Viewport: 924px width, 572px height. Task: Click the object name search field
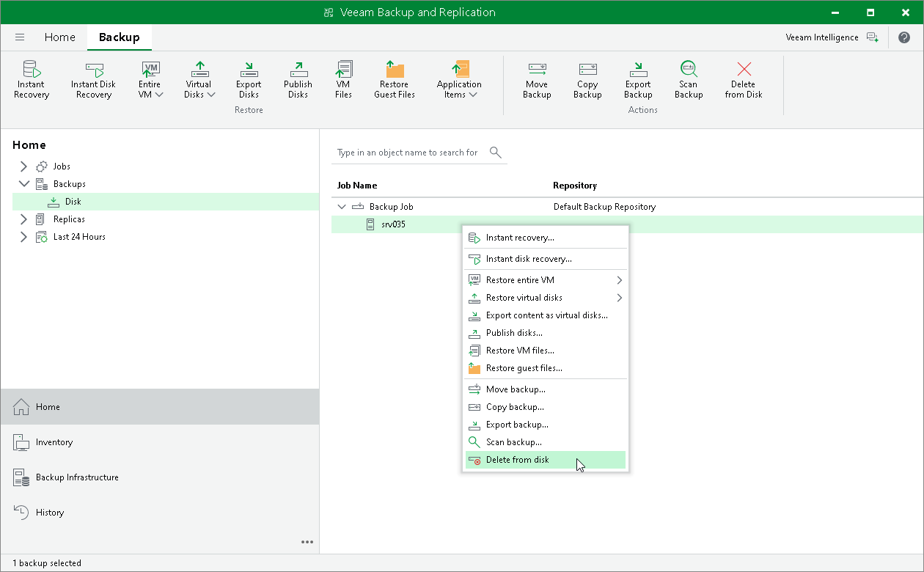coord(408,153)
